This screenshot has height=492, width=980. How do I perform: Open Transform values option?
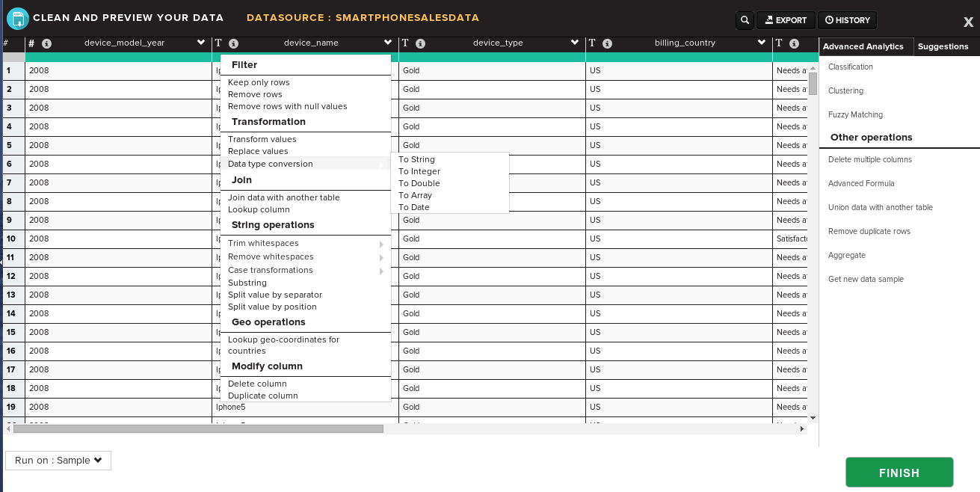click(262, 139)
